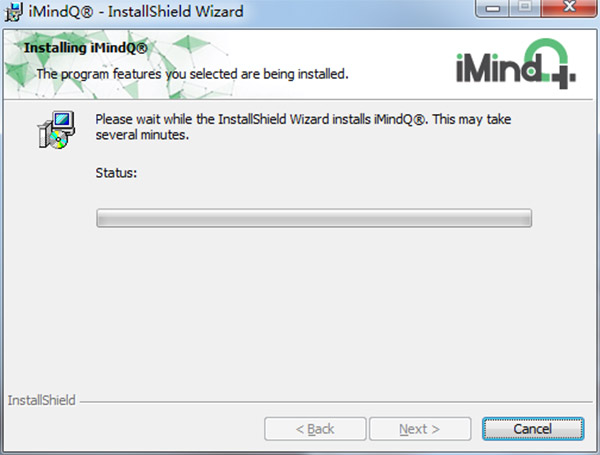
Task: Click the InstallShield label at bottom left
Action: tap(41, 400)
